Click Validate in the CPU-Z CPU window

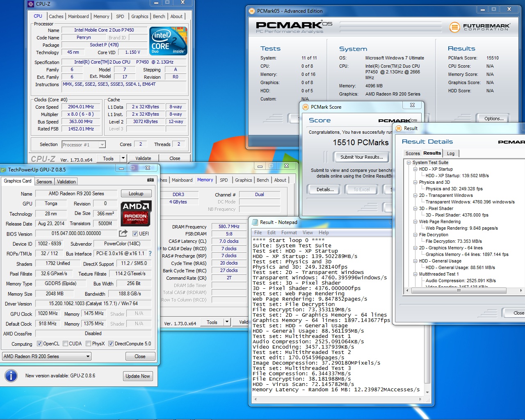pos(143,158)
